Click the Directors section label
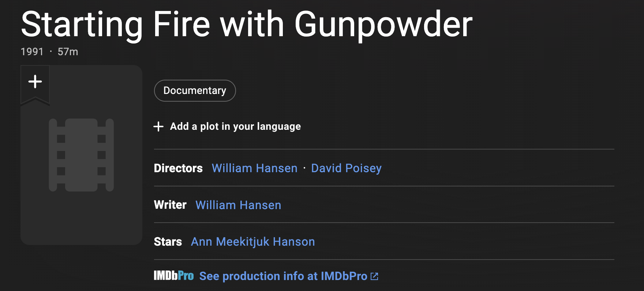The image size is (644, 291). 178,168
